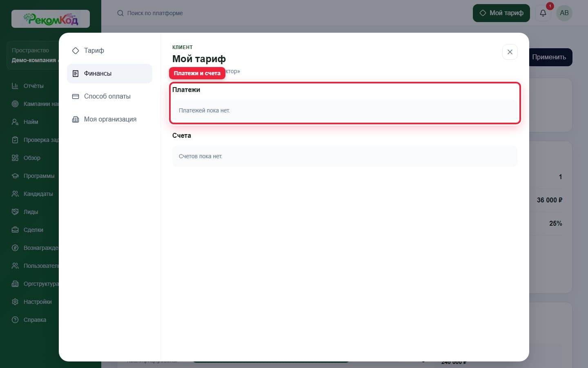The image size is (588, 368).
Task: Click the РекомКод logo
Action: (x=51, y=19)
